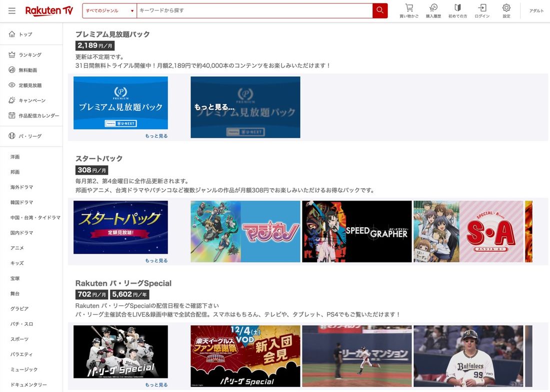This screenshot has width=550, height=392.
Task: Open the すべてのジャンル genre dropdown
Action: (109, 11)
